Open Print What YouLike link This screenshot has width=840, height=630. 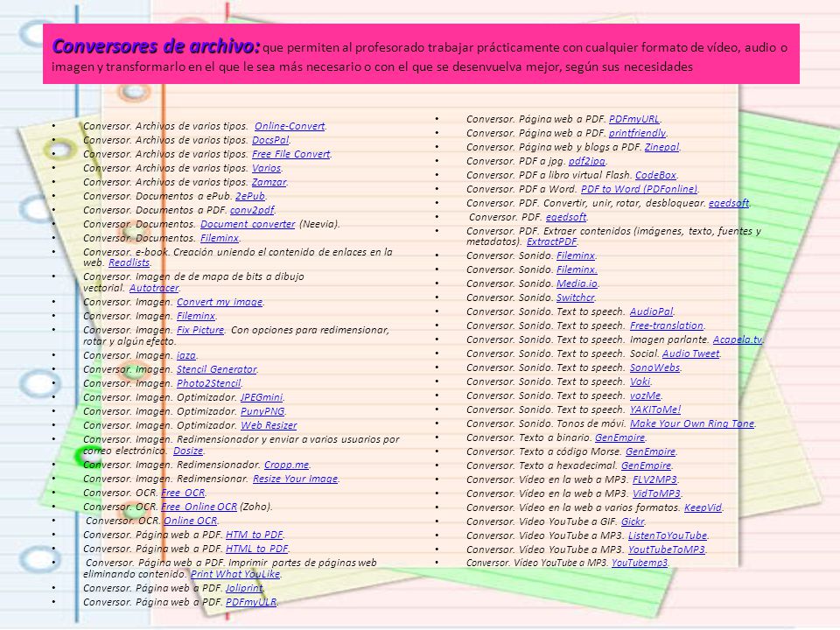click(235, 574)
